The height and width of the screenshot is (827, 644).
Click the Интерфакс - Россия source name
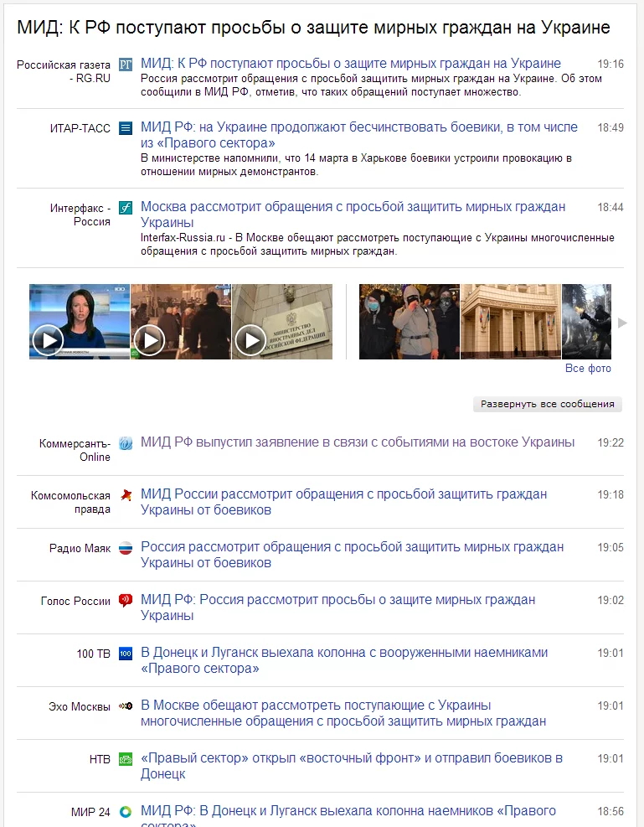[80, 215]
